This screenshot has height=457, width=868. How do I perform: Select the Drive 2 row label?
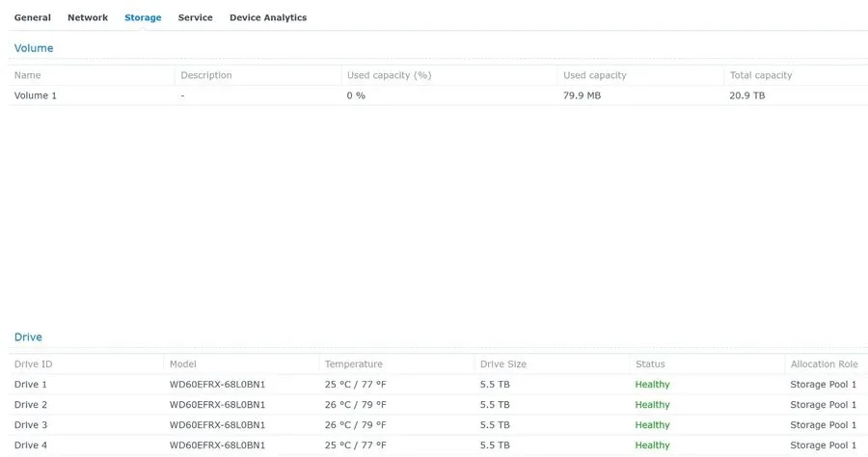(31, 405)
